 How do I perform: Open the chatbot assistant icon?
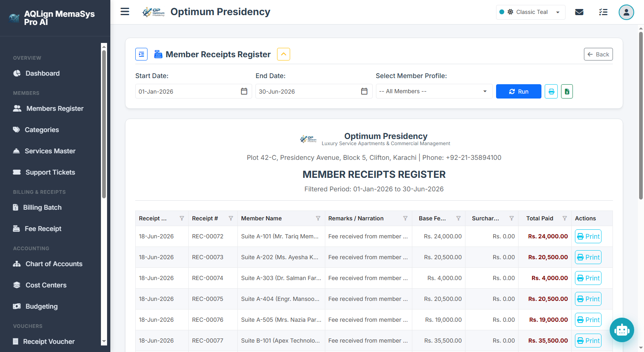(x=622, y=330)
